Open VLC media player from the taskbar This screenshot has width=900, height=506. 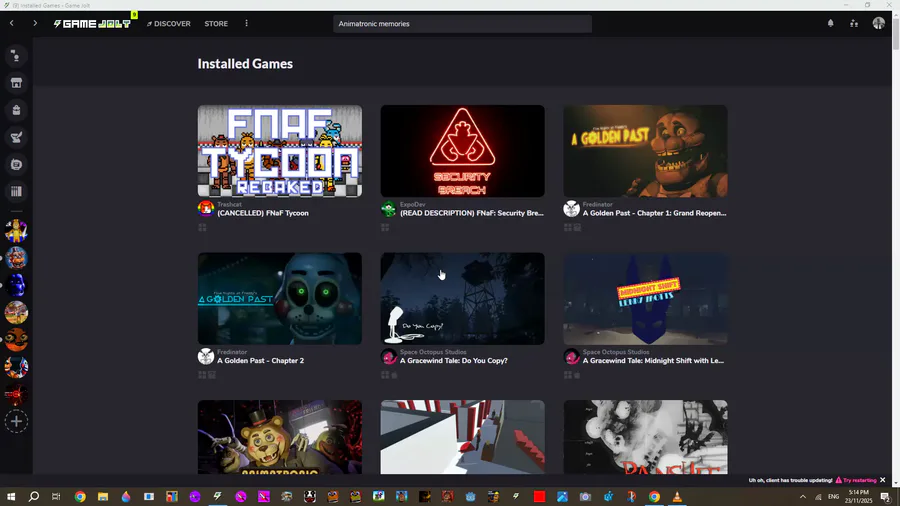(677, 497)
